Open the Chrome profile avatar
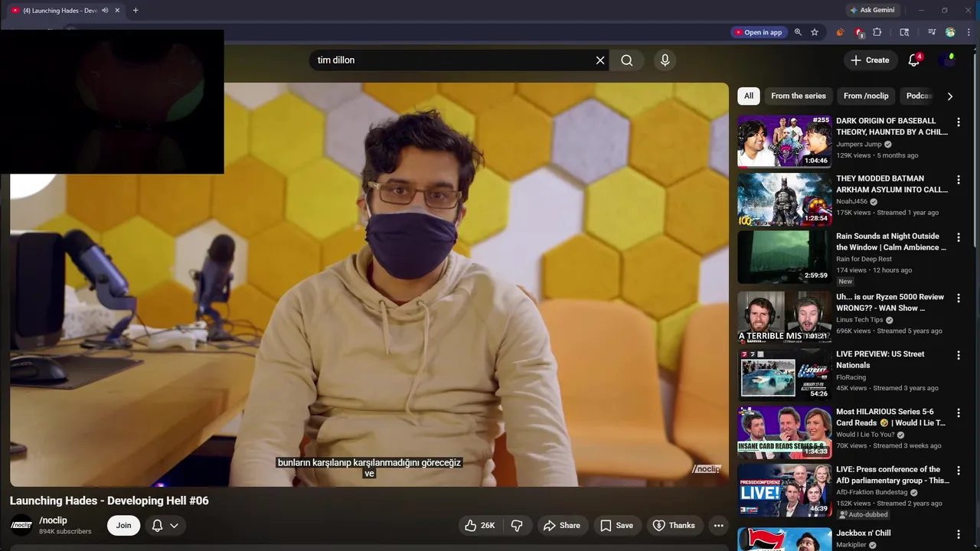Viewport: 980px width, 551px height. click(x=950, y=32)
